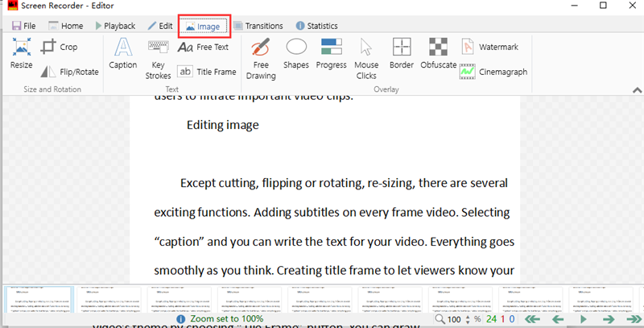This screenshot has height=328, width=644.
Task: Play the recording preview
Action: click(583, 319)
